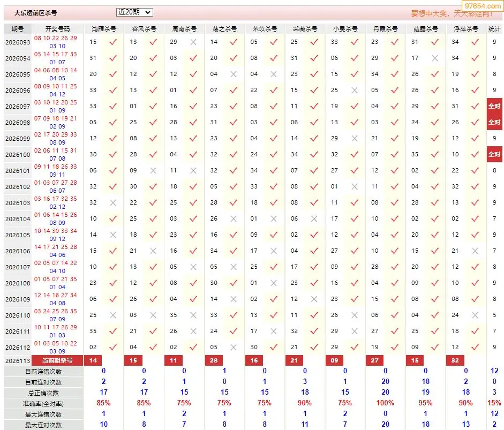Click the 开奖号码 column header
The height and width of the screenshot is (430, 504).
point(57,29)
